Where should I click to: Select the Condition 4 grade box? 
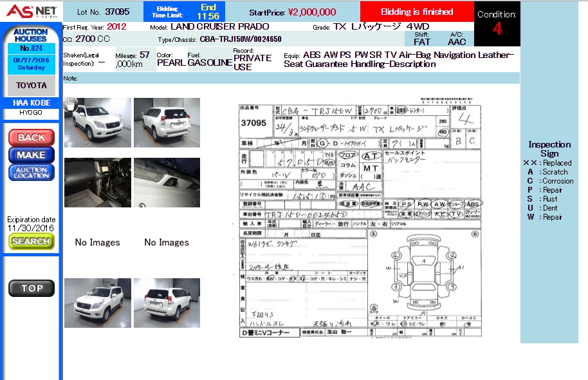497,24
